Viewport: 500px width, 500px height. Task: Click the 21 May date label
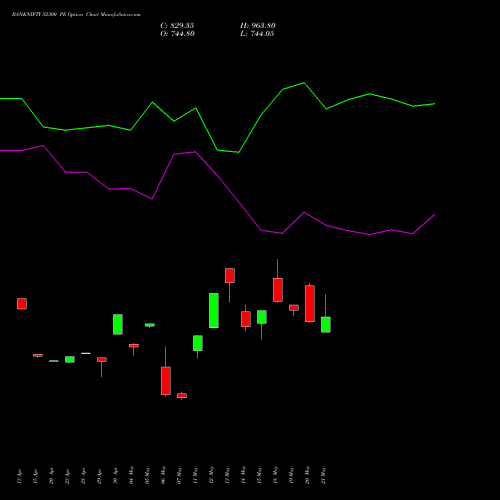click(323, 475)
